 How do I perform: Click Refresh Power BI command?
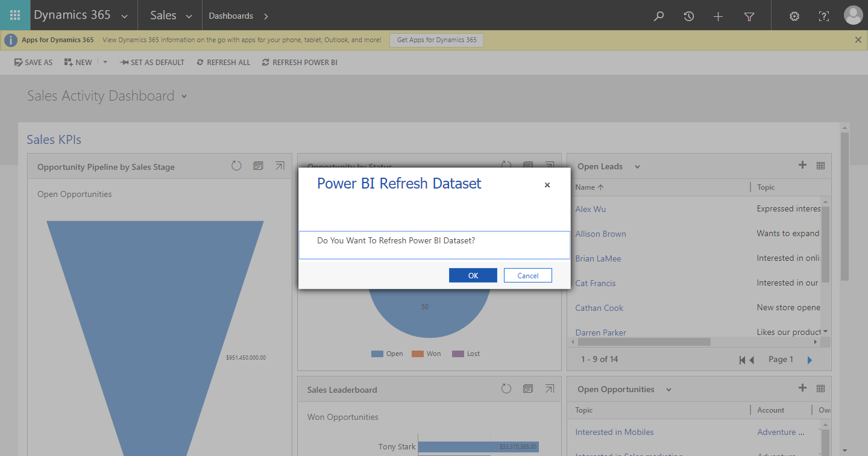(x=300, y=62)
